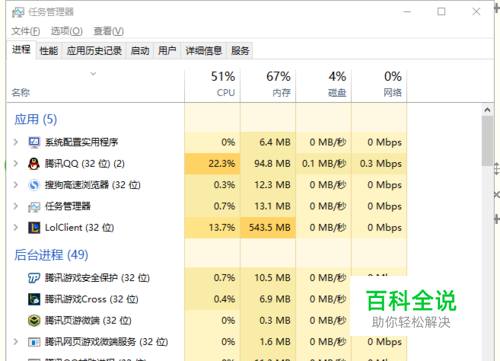Viewport: 500px width, 361px height.
Task: Select the 应用 (5) group heading
Action: [36, 119]
